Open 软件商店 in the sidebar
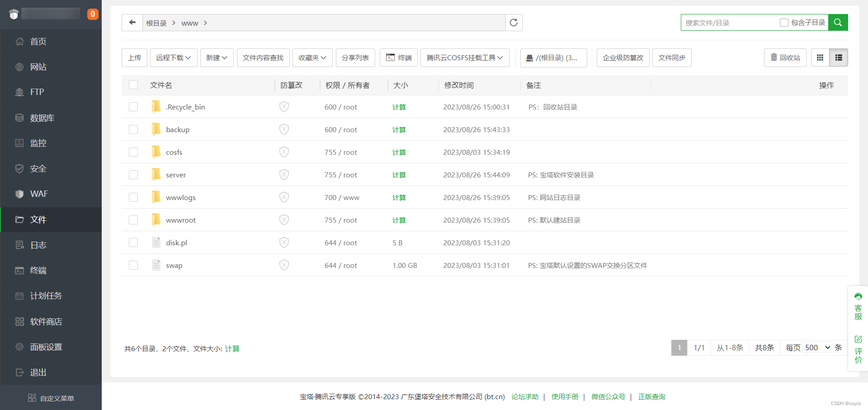Screen dimensions: 868x410 [x=51, y=321]
